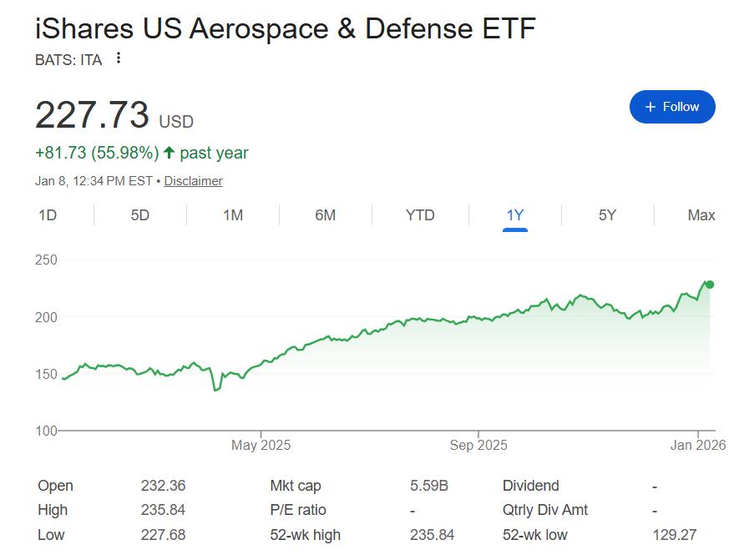Switch to the Max range tab

pos(701,215)
